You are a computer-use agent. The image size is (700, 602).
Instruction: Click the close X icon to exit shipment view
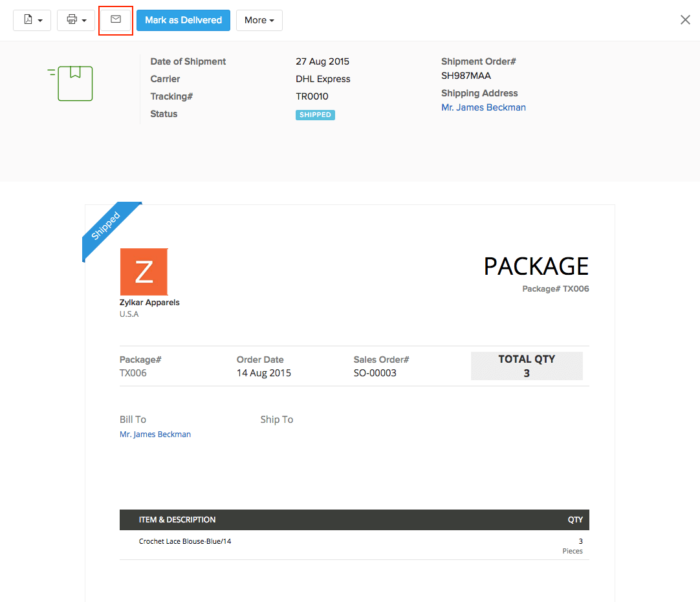click(685, 19)
